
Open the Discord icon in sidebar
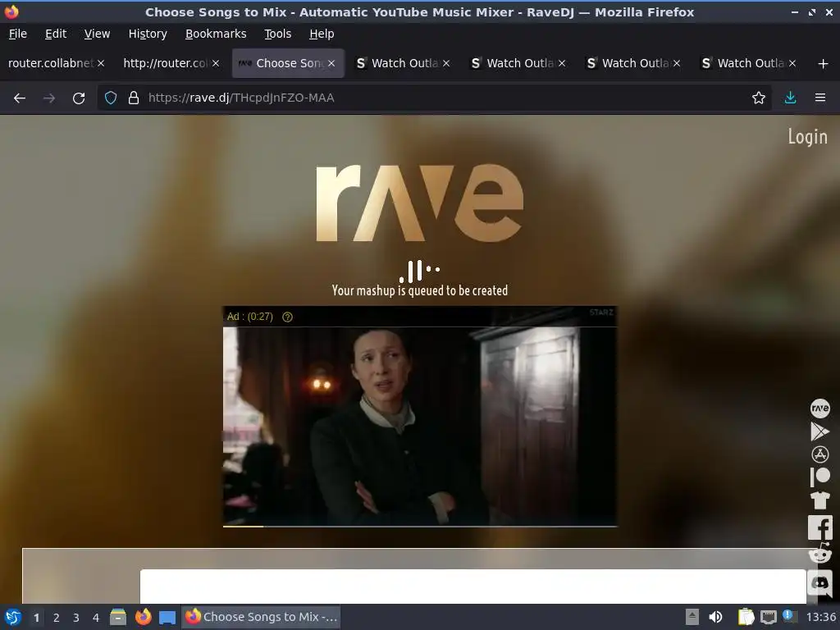coord(819,582)
